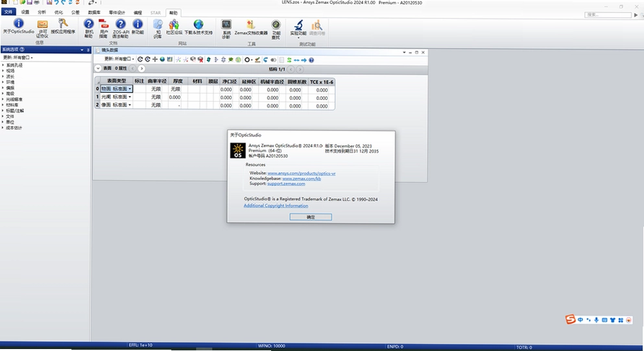Image resolution: width=644 pixels, height=351 pixels.
Task: Open 联机帮助 online help
Action: pyautogui.click(x=89, y=29)
